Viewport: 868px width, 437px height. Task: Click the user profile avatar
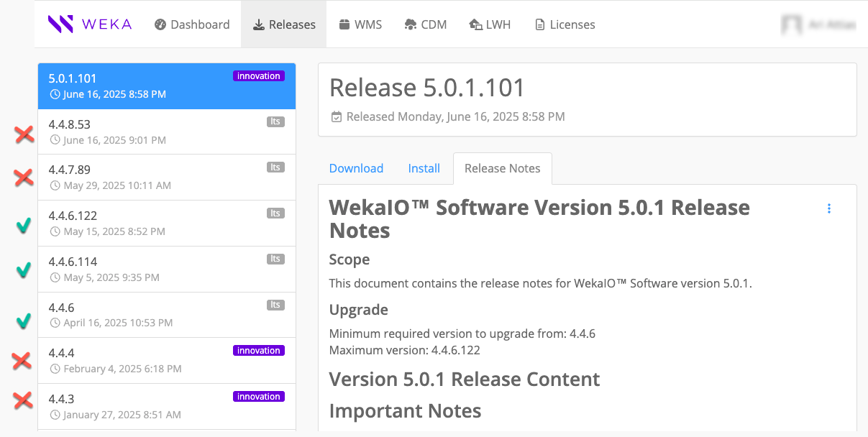point(792,24)
